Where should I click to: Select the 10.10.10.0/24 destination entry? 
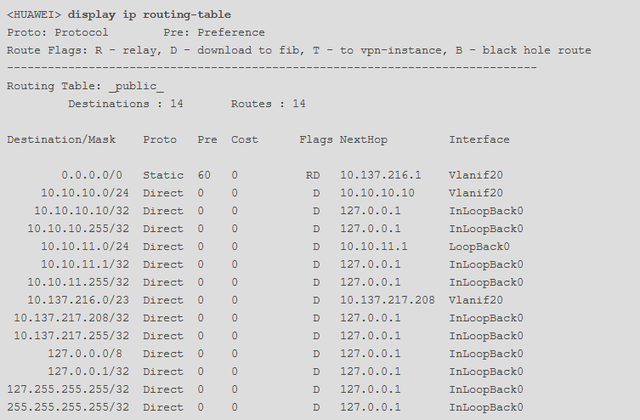[x=85, y=193]
